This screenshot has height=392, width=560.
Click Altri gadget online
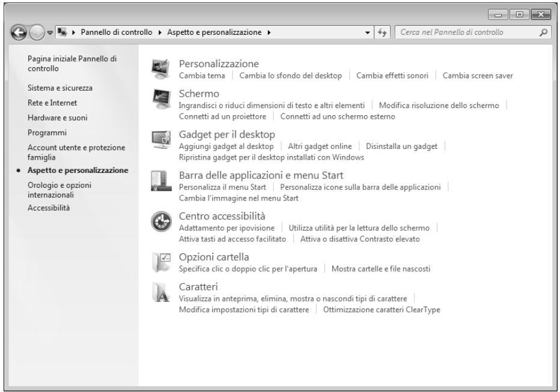coord(320,146)
